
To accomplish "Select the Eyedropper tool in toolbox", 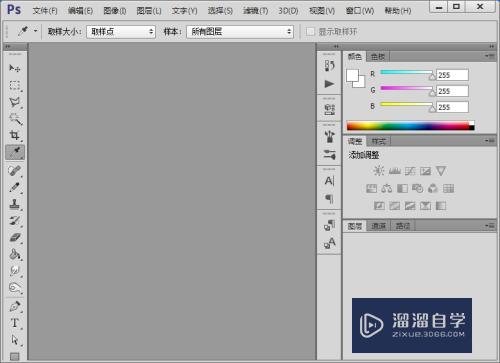I will point(15,152).
